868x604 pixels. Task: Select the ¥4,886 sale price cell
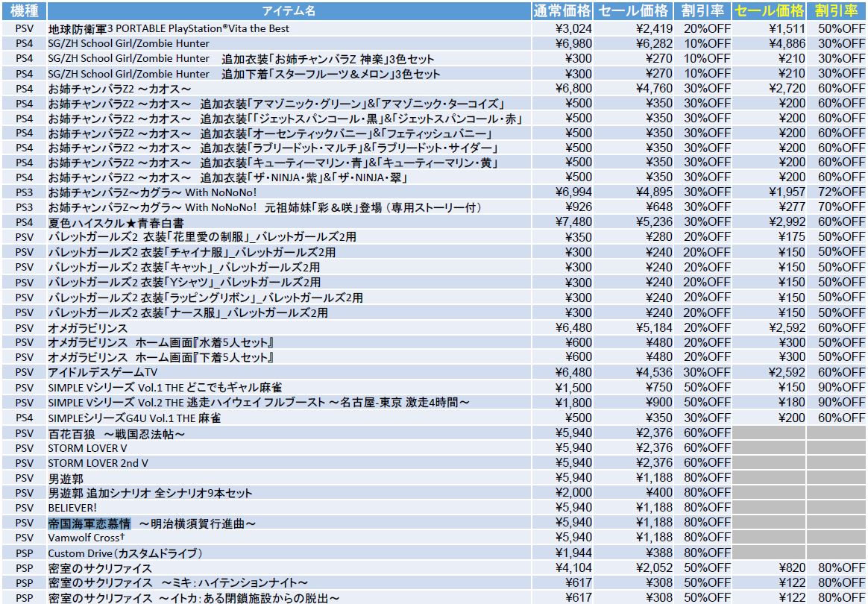point(787,43)
